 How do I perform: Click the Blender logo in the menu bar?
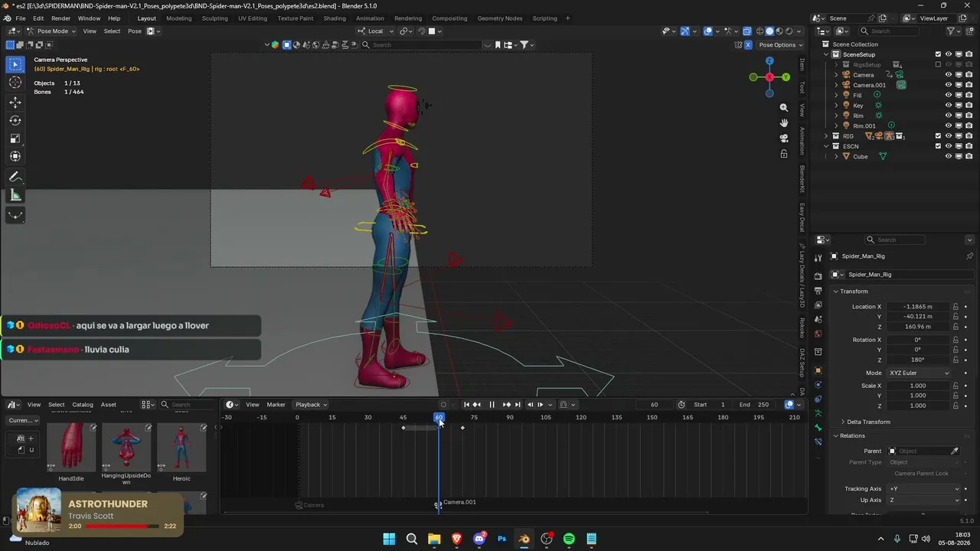point(7,18)
